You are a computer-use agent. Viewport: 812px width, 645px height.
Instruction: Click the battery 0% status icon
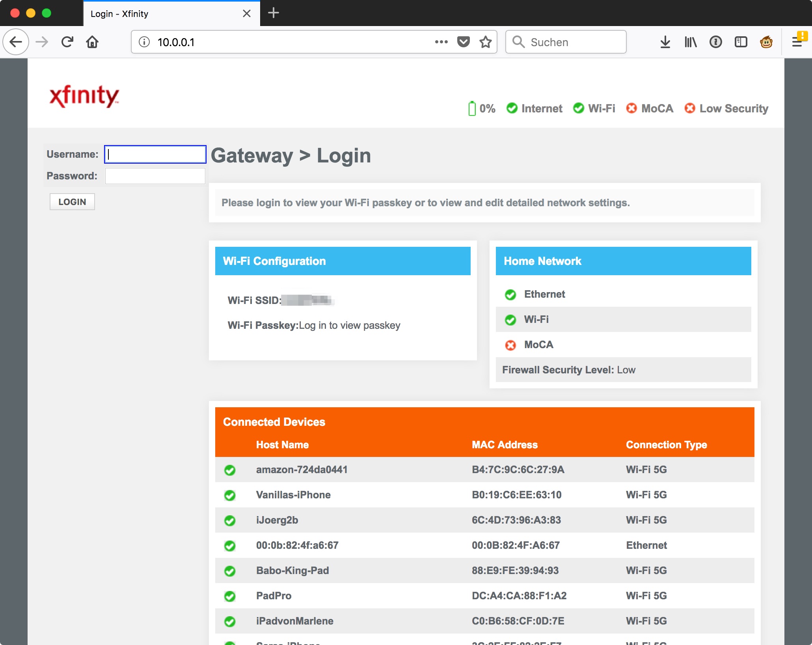(x=472, y=108)
